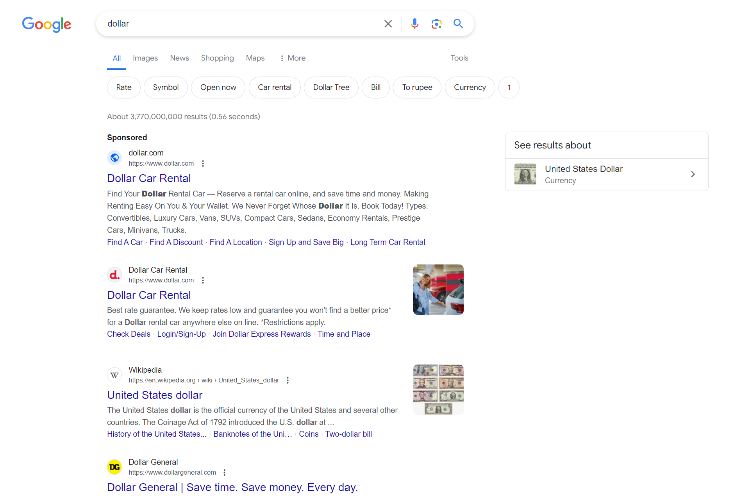Screen dimensions: 748x498
Task: Switch to the News tab
Action: click(180, 58)
